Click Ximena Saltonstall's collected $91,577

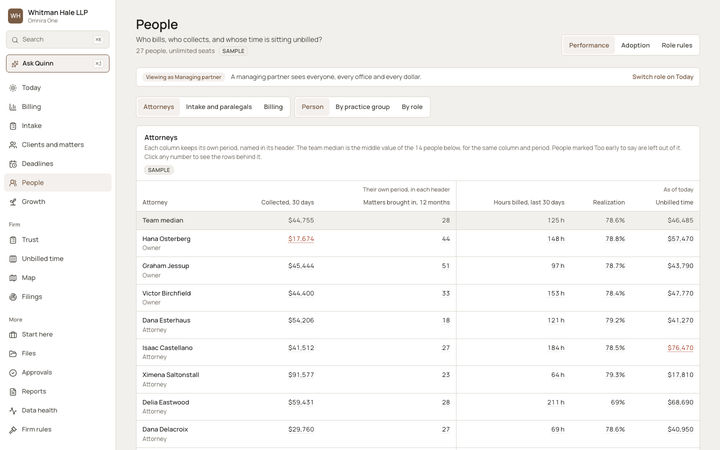coord(301,375)
